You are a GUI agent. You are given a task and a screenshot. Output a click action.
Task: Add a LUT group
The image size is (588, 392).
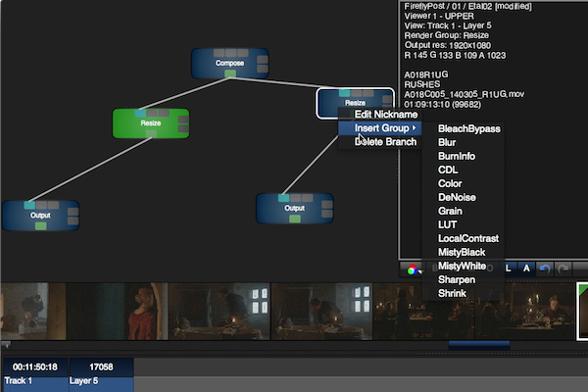pos(447,224)
